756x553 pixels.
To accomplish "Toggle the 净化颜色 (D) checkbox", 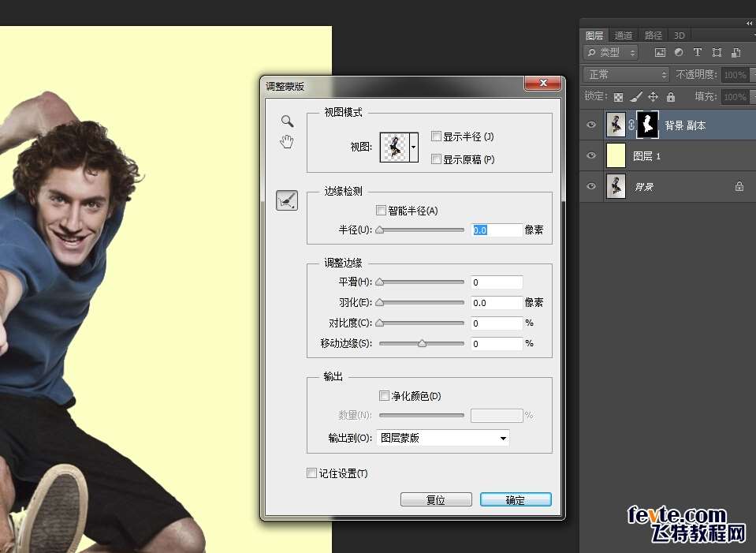I will [x=384, y=396].
